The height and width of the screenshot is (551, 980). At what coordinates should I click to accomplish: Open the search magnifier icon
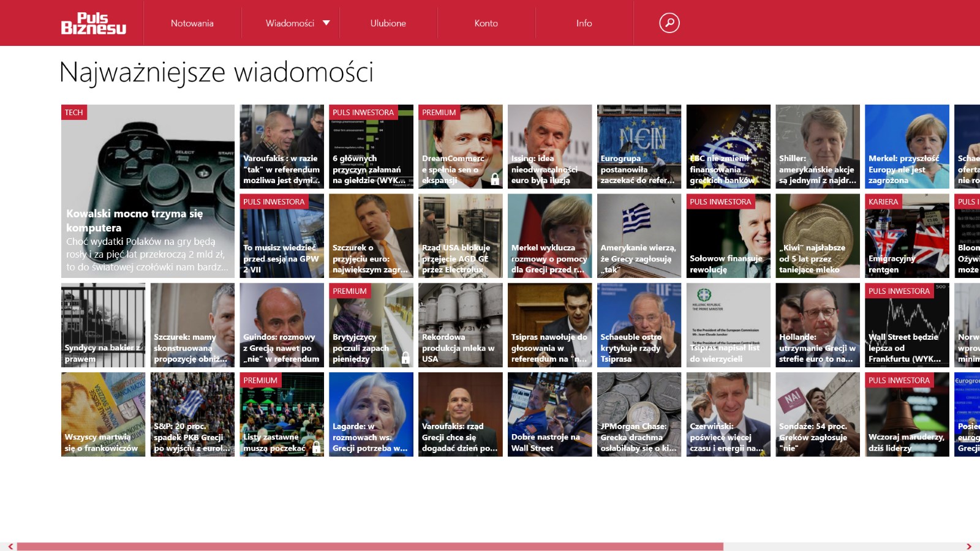(669, 23)
